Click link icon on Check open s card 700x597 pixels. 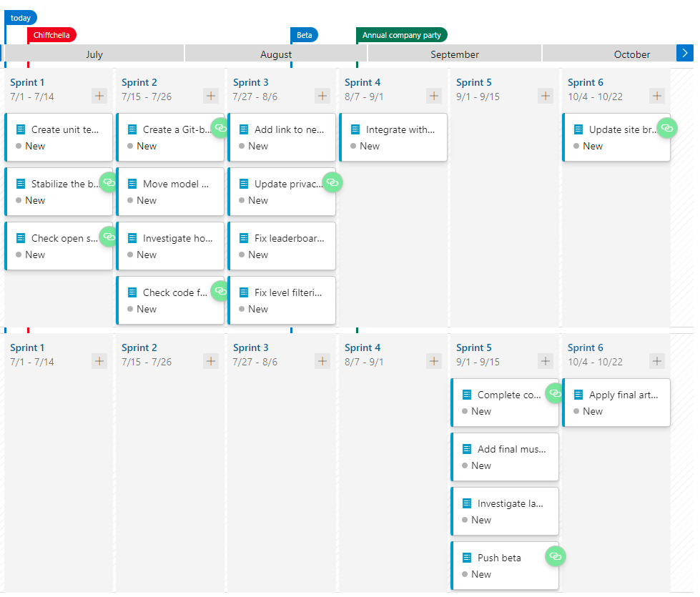click(x=109, y=237)
